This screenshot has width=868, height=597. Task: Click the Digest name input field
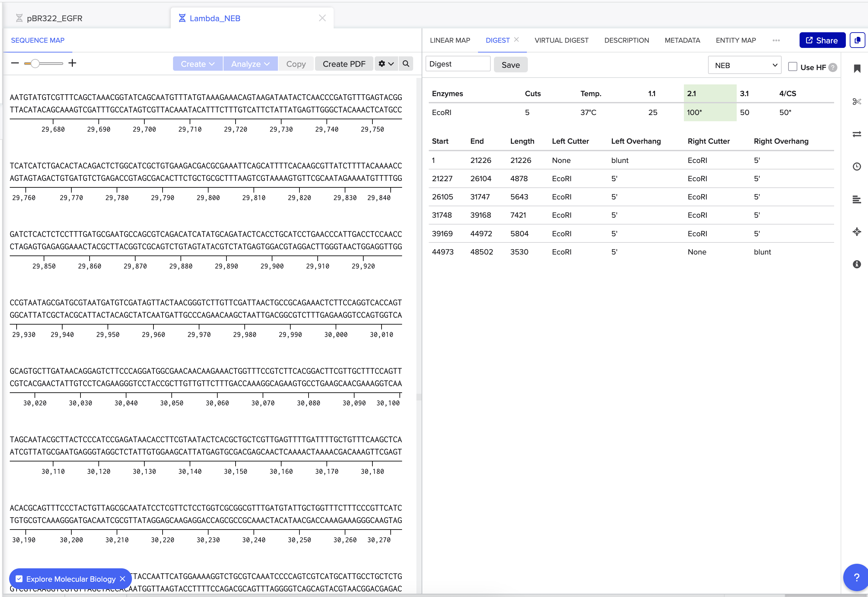click(x=457, y=64)
